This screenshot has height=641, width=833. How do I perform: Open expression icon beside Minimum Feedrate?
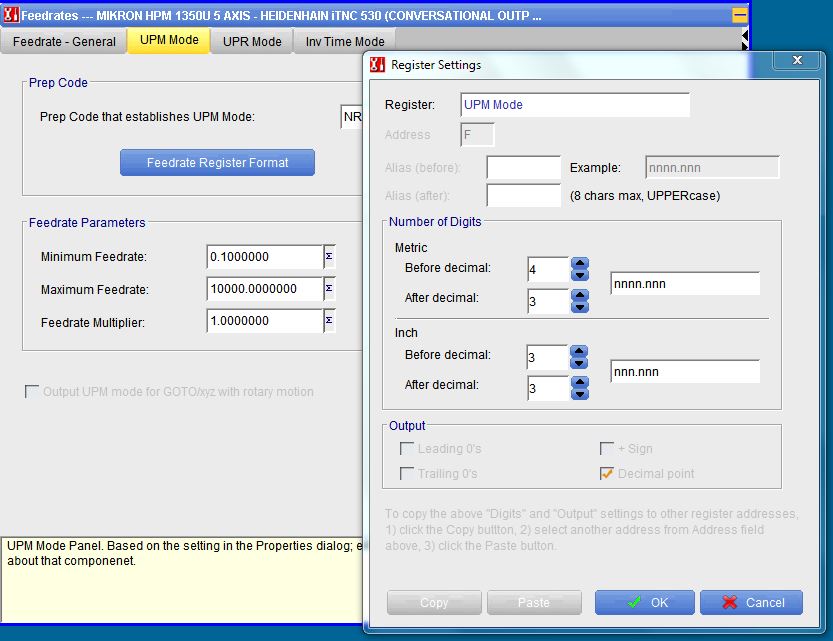329,257
